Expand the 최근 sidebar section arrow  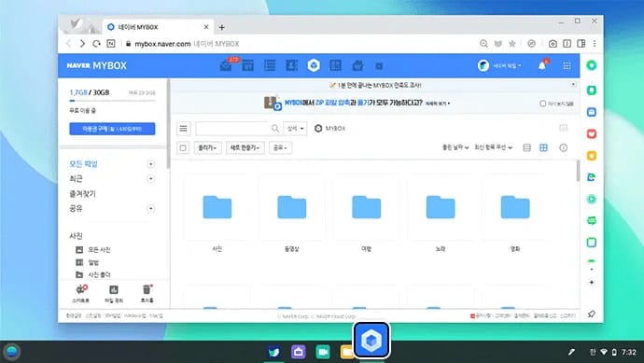150,179
